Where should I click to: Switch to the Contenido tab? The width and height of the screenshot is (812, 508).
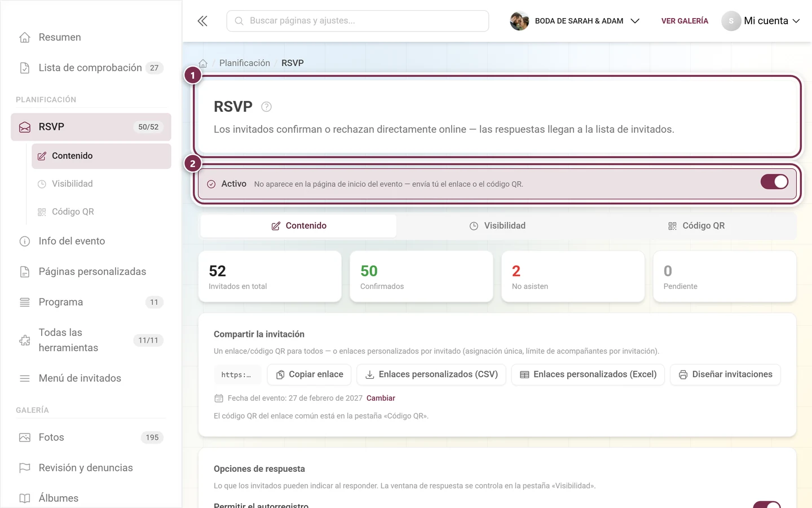(298, 226)
